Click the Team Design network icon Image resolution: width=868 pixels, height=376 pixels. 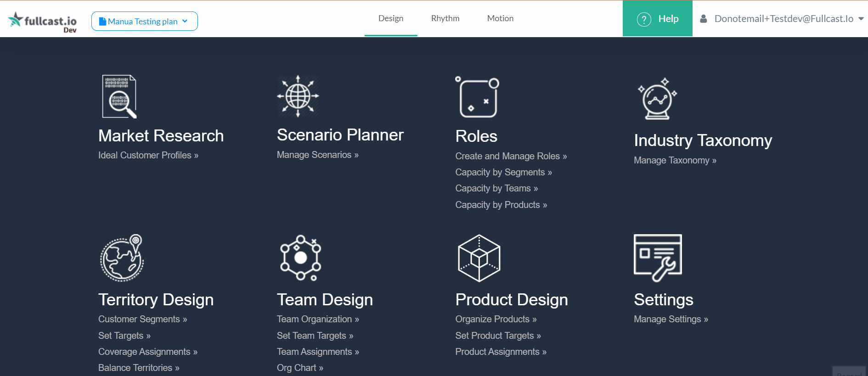[x=301, y=258]
